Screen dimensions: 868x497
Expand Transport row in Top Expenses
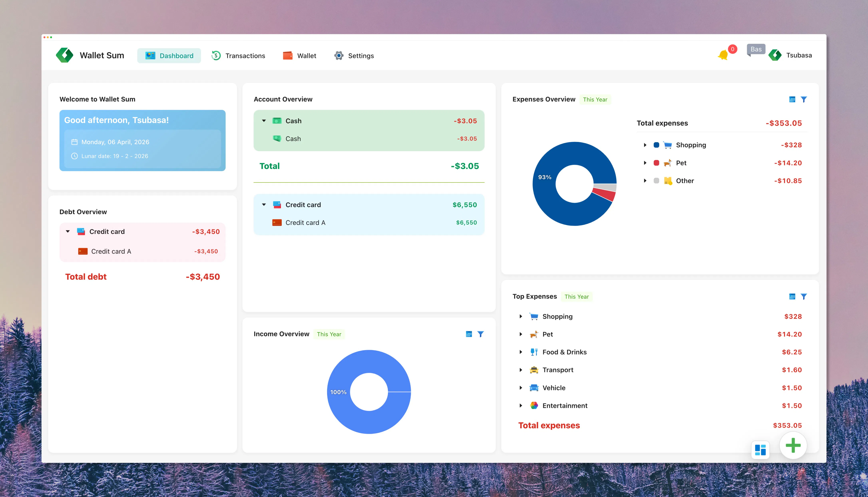(521, 370)
